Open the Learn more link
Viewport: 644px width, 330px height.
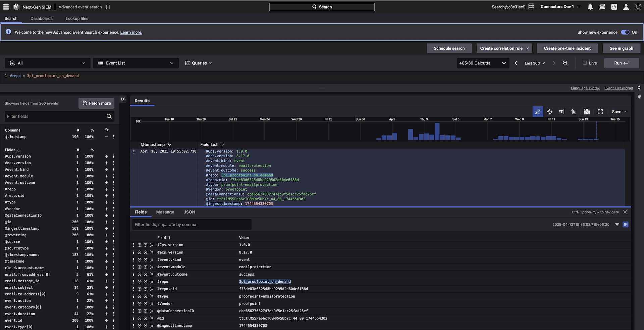pyautogui.click(x=131, y=33)
